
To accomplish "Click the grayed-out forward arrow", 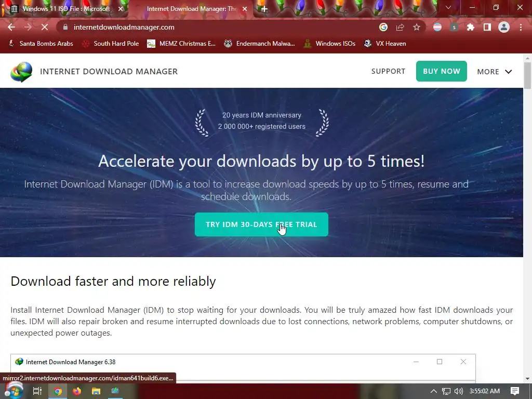I will tap(28, 27).
